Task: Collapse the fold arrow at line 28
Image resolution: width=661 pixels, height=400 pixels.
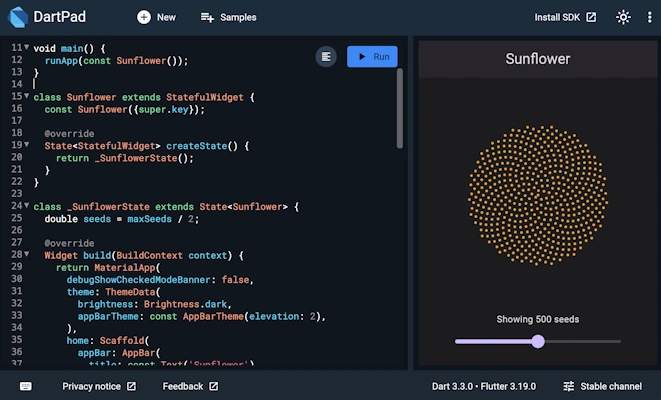Action: point(27,254)
